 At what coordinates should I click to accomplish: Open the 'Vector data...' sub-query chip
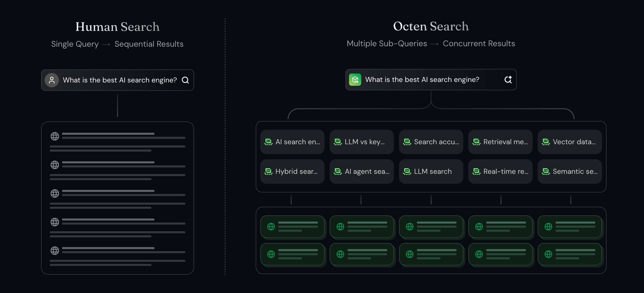(570, 142)
